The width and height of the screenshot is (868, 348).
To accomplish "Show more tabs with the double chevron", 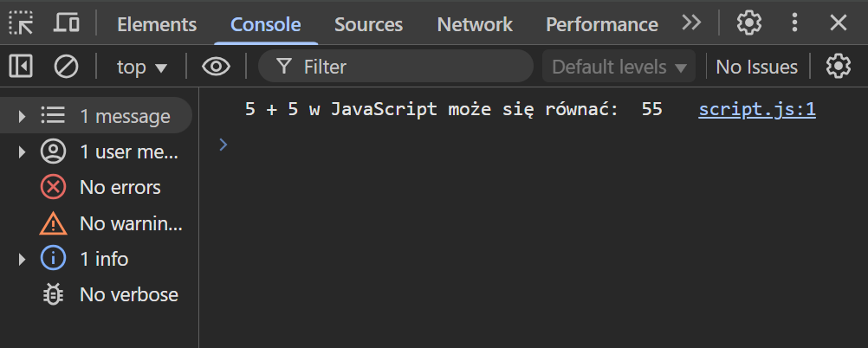I will tap(691, 23).
